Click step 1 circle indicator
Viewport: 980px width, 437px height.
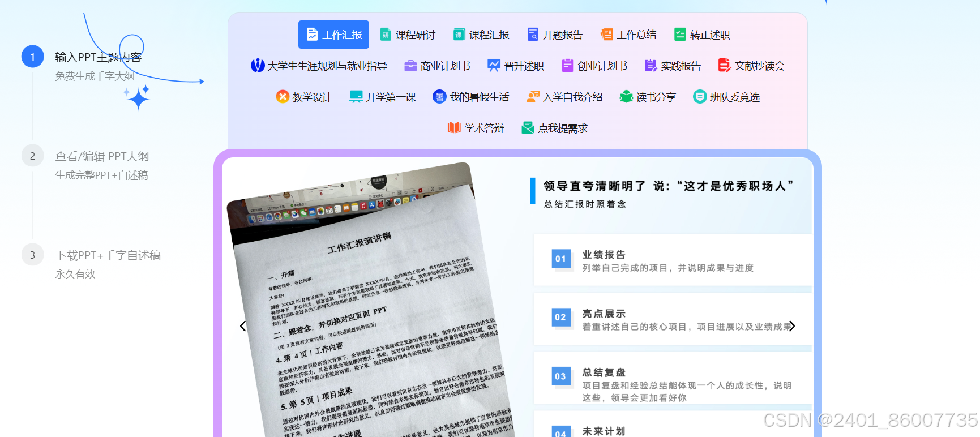pos(32,57)
